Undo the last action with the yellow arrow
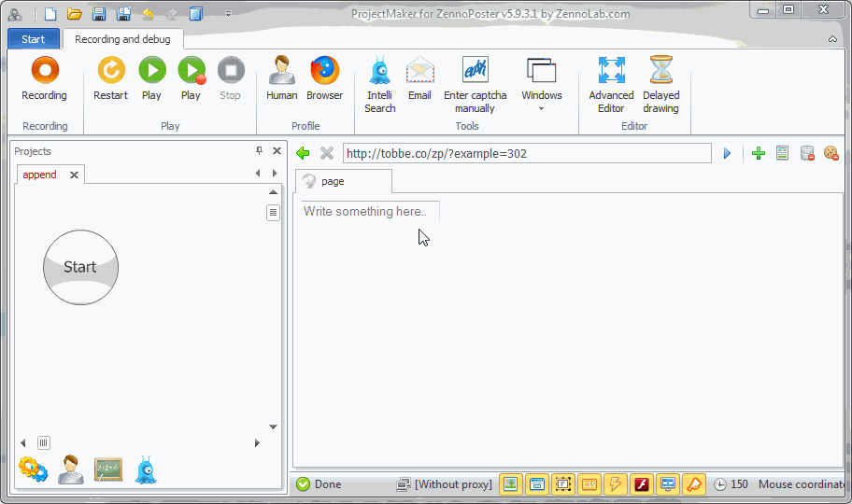This screenshot has width=852, height=504. 148,14
